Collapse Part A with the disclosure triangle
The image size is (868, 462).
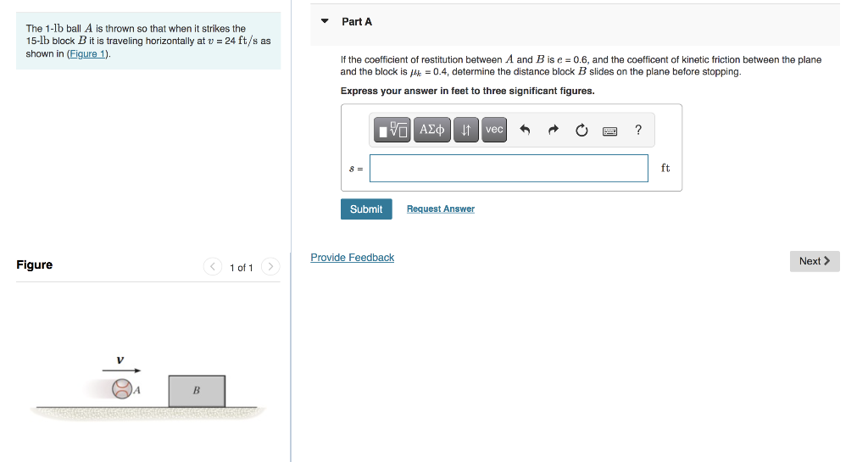(x=325, y=21)
